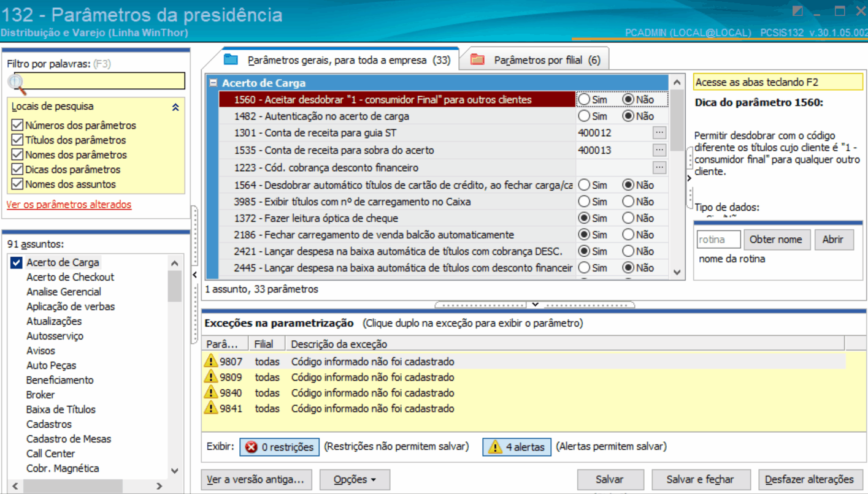This screenshot has height=494, width=868.
Task: Open the Opções dropdown button
Action: click(x=355, y=480)
